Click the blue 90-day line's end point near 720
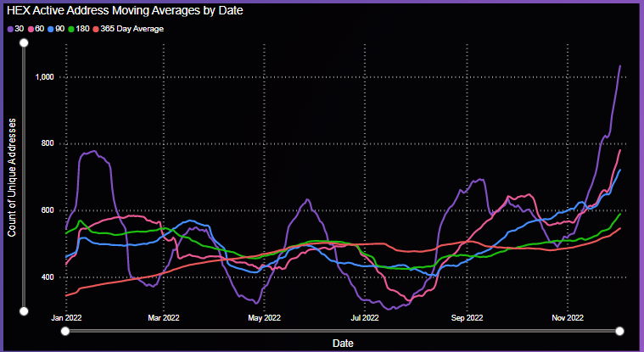The width and height of the screenshot is (644, 352). tap(619, 170)
